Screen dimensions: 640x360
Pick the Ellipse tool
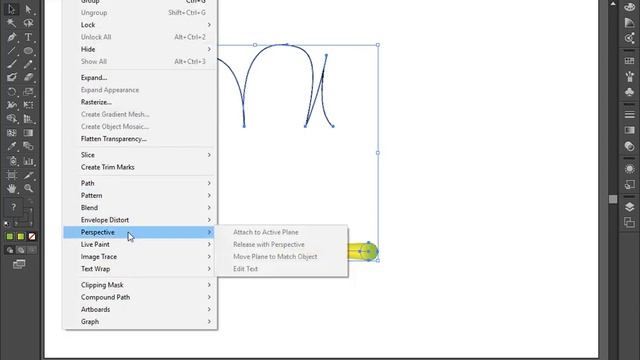click(x=28, y=51)
